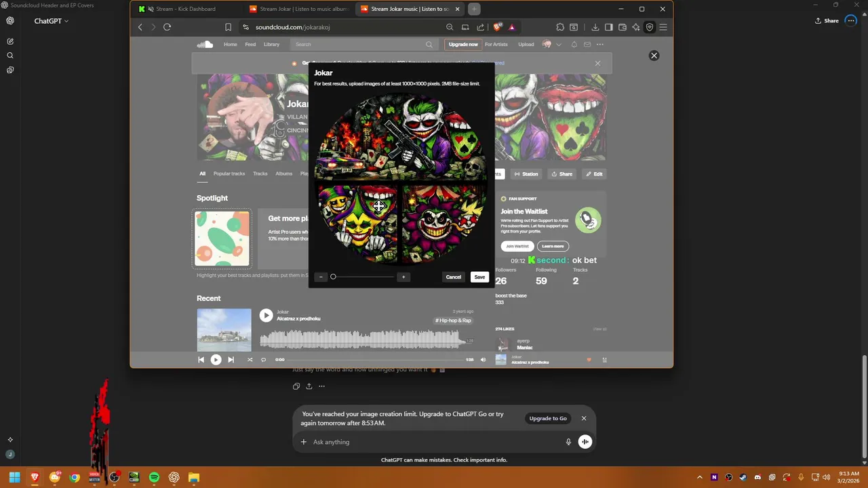868x488 pixels.
Task: Open SoundCloud more options ellipsis
Action: point(600,44)
